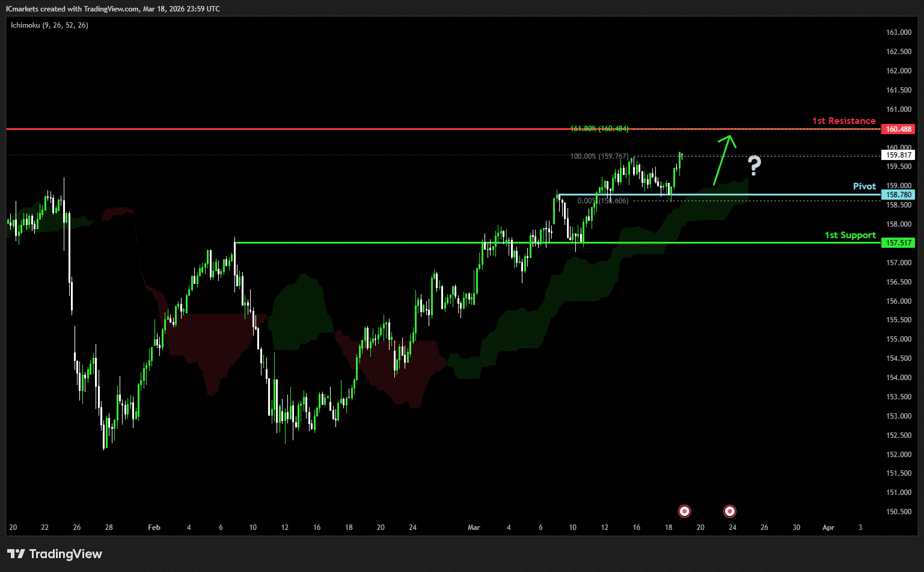Viewport: 924px width, 572px height.
Task: Click the ICmarkets TradingView.com header text
Action: point(113,9)
